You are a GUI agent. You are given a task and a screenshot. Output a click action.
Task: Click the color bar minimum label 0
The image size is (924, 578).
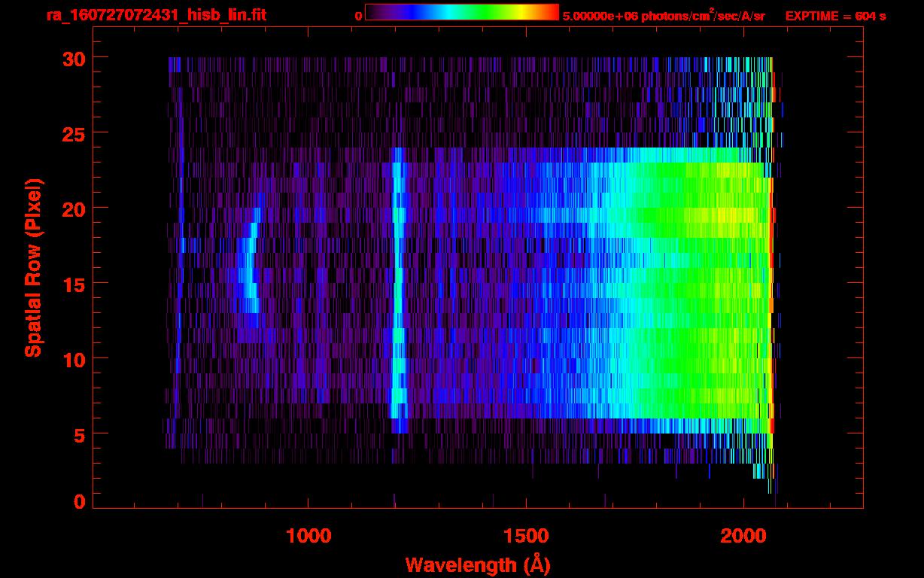tap(358, 16)
